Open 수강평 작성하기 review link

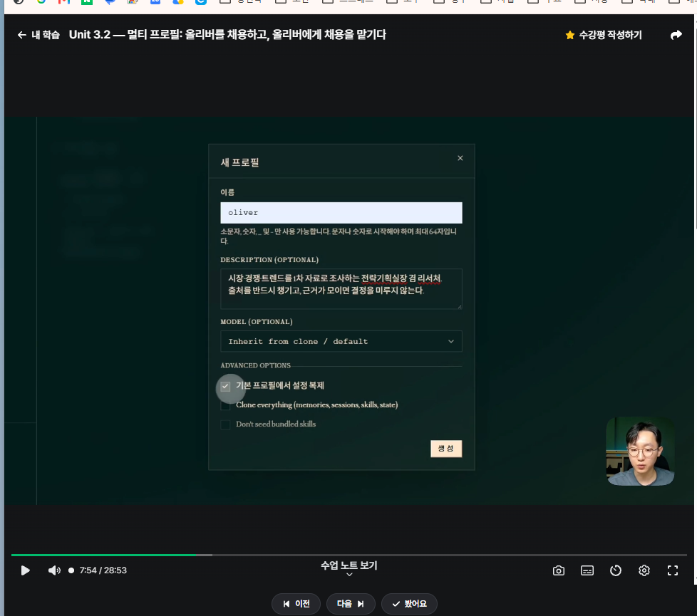click(x=610, y=35)
